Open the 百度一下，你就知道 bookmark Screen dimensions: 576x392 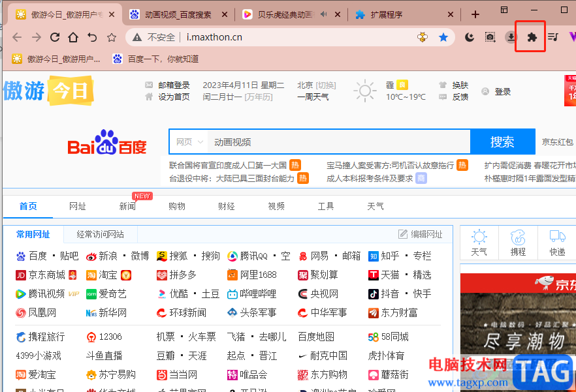point(155,59)
